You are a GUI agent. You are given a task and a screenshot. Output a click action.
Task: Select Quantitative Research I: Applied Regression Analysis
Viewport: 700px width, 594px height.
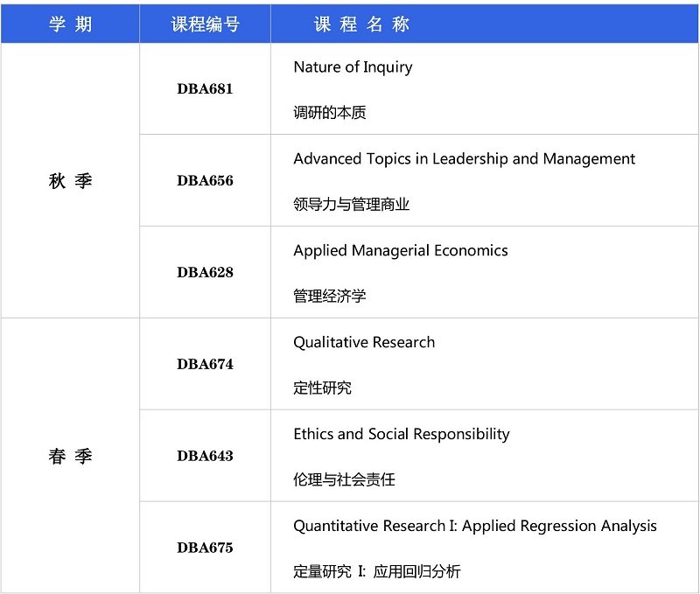(475, 526)
